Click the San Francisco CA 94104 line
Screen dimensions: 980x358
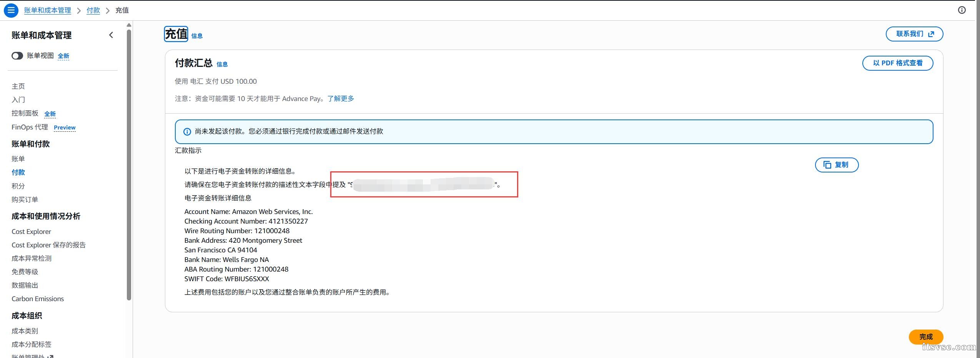coord(221,250)
